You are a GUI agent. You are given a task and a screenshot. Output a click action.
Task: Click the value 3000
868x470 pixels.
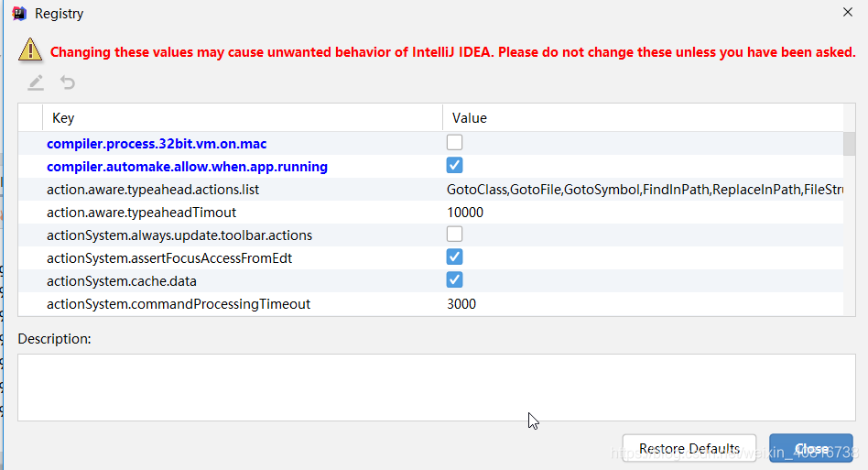[x=461, y=304]
